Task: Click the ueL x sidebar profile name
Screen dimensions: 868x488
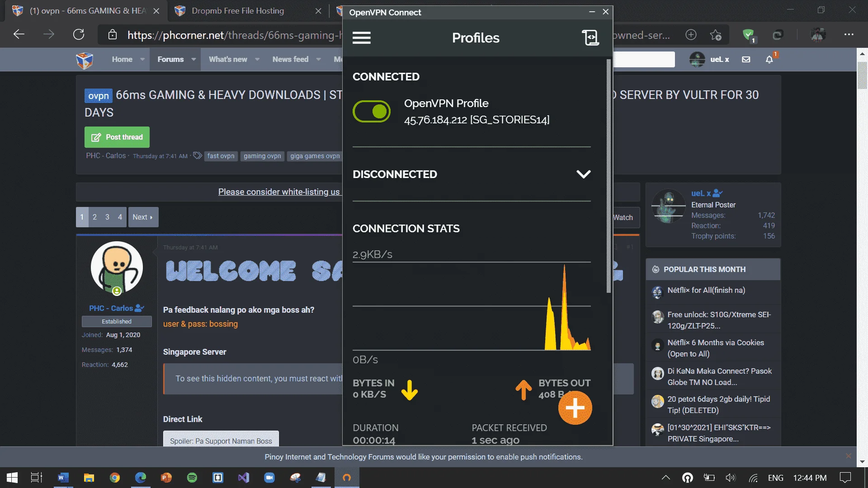Action: pyautogui.click(x=701, y=193)
